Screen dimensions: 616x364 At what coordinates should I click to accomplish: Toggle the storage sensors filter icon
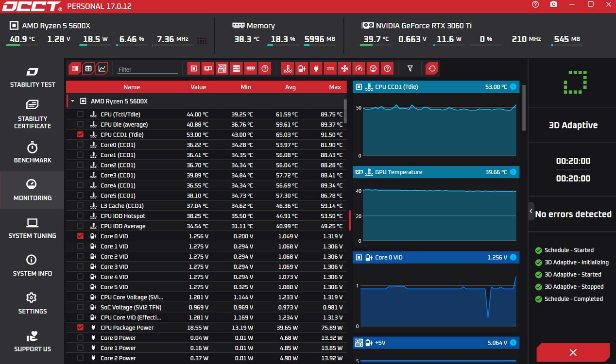tap(236, 69)
